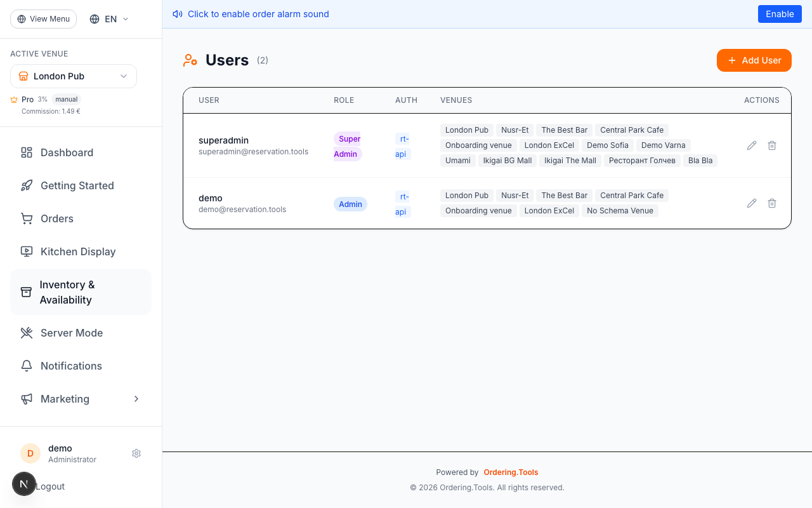Enable order alarm sound button

(x=780, y=14)
